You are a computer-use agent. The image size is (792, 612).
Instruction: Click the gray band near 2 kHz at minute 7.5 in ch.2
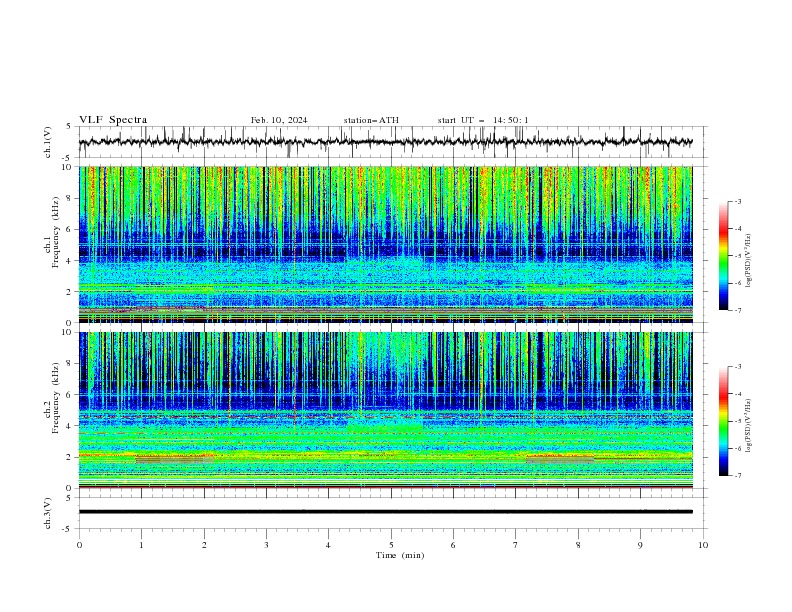[x=560, y=459]
